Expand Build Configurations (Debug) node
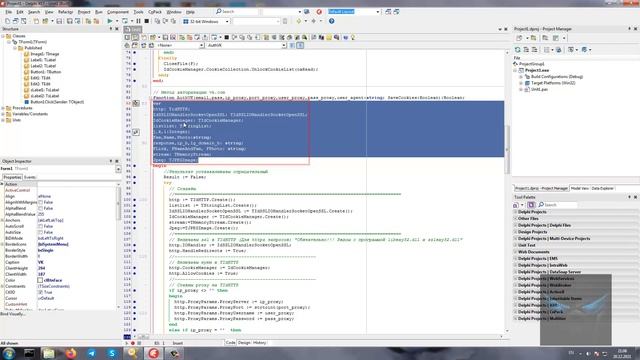Screen dimensions: 640x360 point(521,77)
